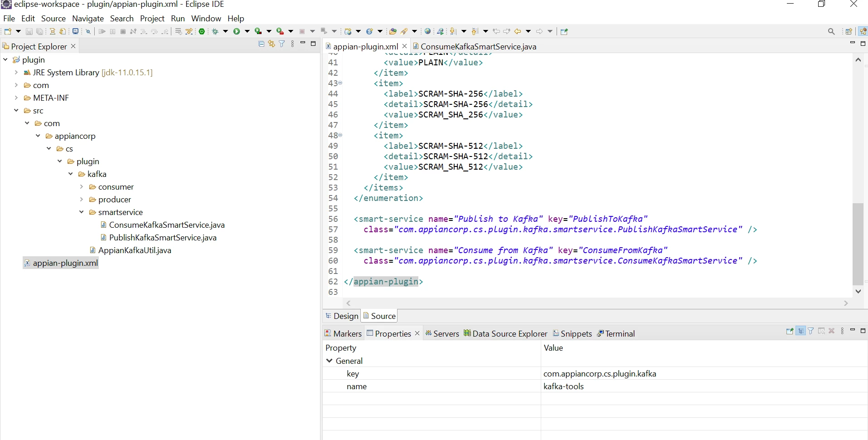This screenshot has height=440, width=868.
Task: Expand the META-INF folder
Action: tap(16, 98)
